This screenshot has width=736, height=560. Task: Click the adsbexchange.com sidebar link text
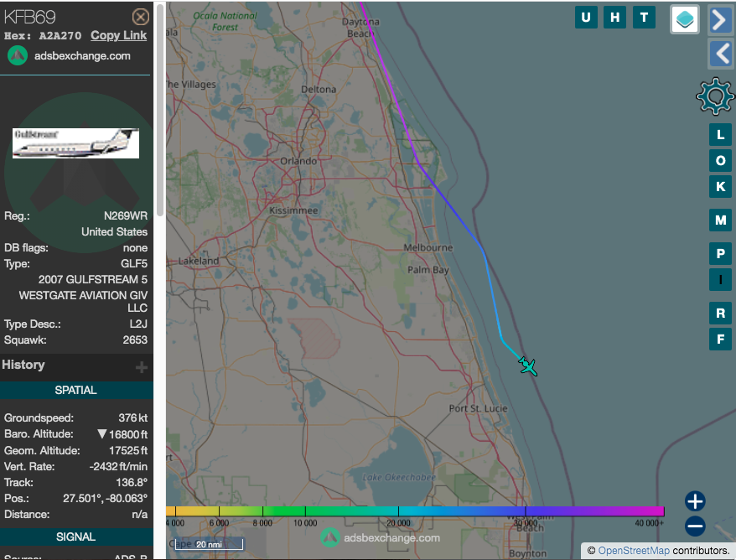pos(82,56)
